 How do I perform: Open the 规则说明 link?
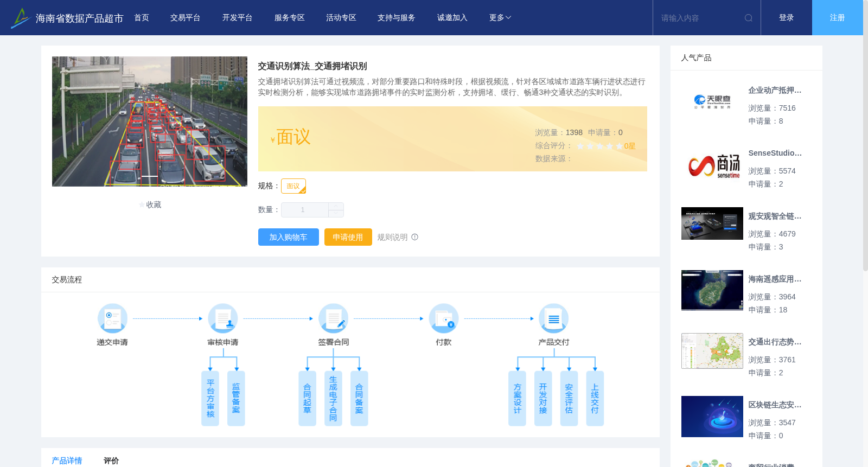point(392,237)
